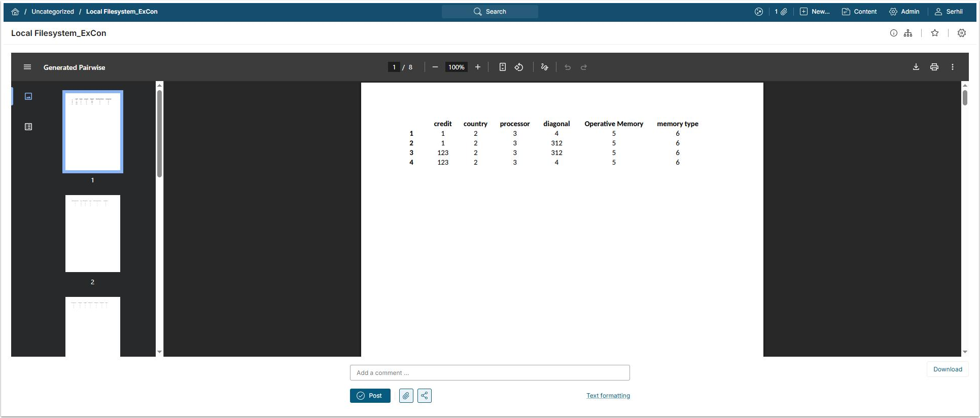The width and height of the screenshot is (980, 418).
Task: Click the zoom out minus button
Action: click(x=435, y=67)
